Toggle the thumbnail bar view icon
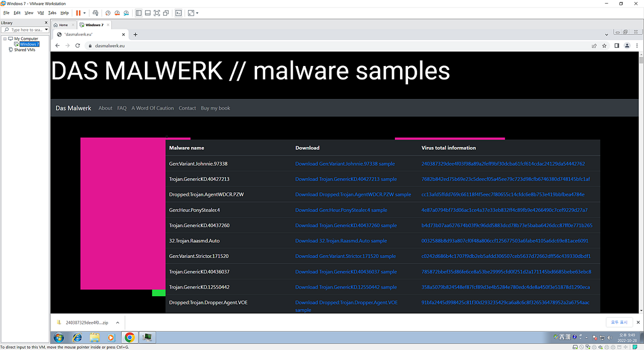The image size is (644, 350). [148, 13]
